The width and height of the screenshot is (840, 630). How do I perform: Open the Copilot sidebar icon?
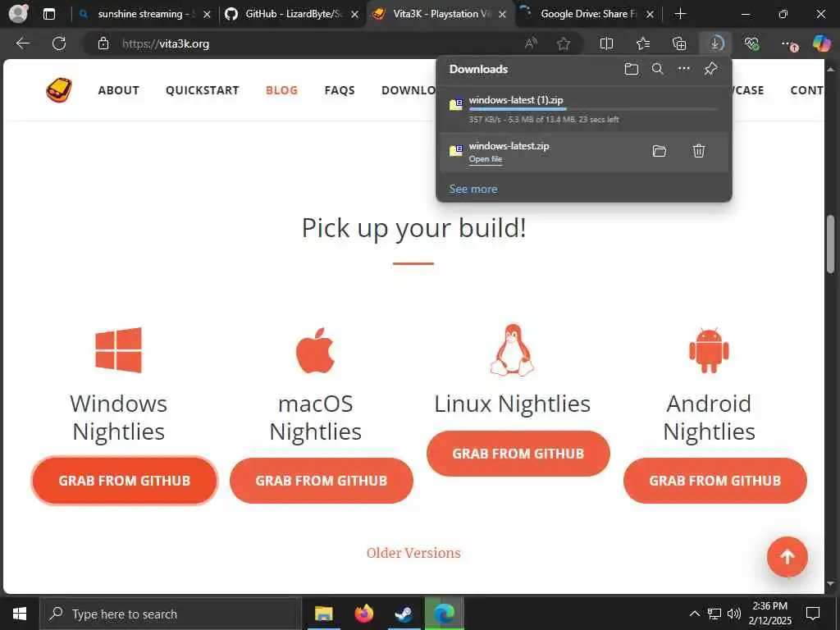pyautogui.click(x=821, y=43)
